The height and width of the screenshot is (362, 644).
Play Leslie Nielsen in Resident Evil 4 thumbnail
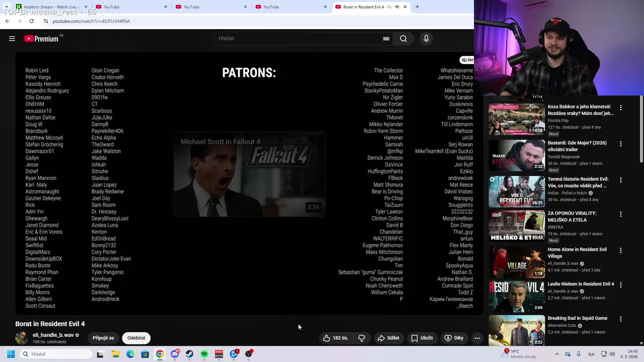pyautogui.click(x=517, y=296)
